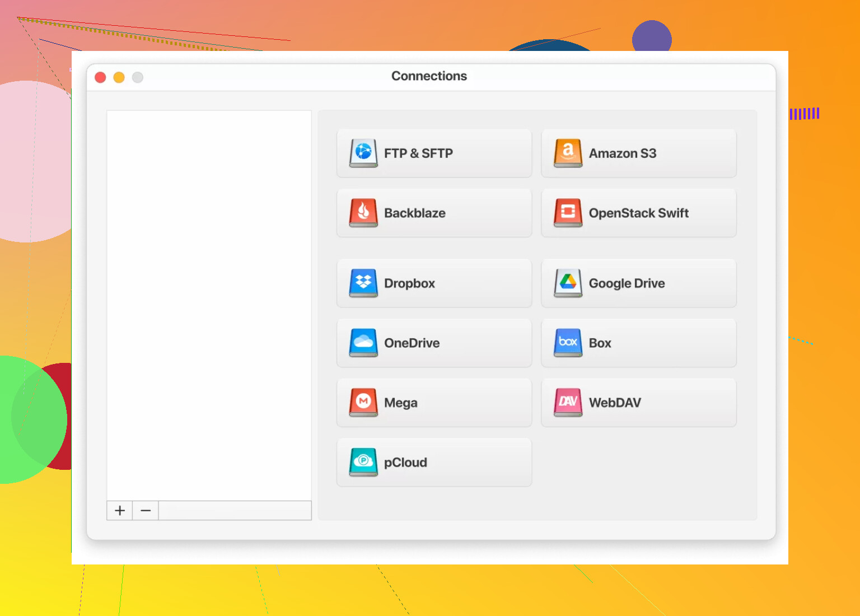This screenshot has height=616, width=860.
Task: Click the FTP & SFTP globe drive icon
Action: [363, 153]
